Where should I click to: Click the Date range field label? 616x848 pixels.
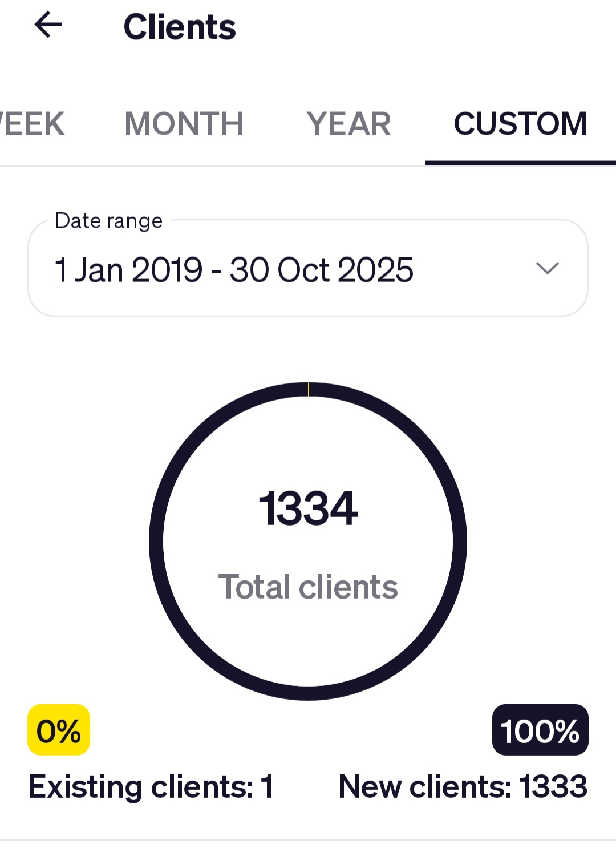click(108, 221)
